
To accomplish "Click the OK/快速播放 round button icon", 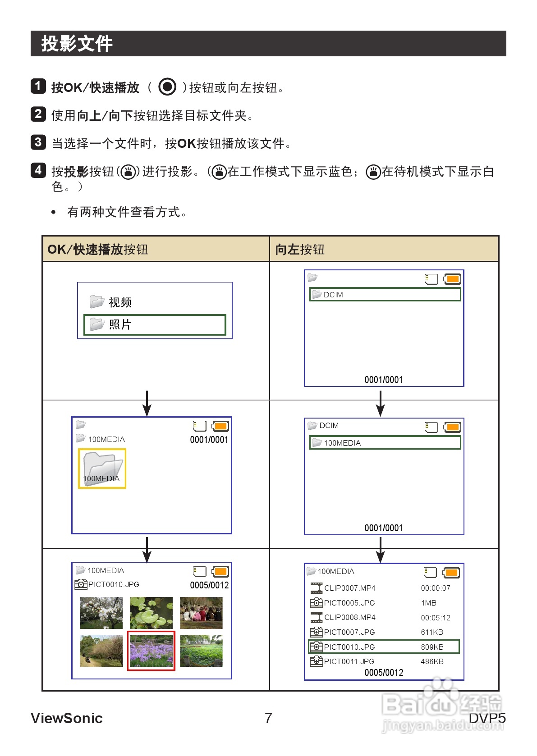I will 167,87.
